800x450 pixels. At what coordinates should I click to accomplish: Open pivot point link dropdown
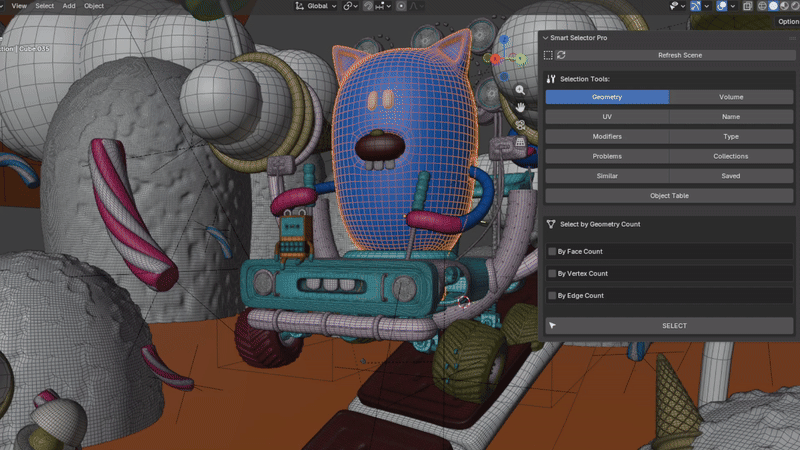click(x=351, y=6)
